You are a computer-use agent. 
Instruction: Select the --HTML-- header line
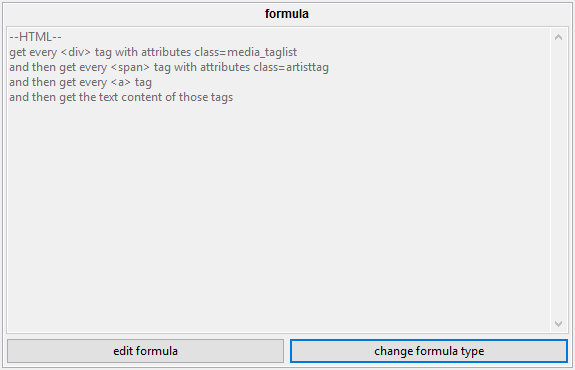click(36, 37)
